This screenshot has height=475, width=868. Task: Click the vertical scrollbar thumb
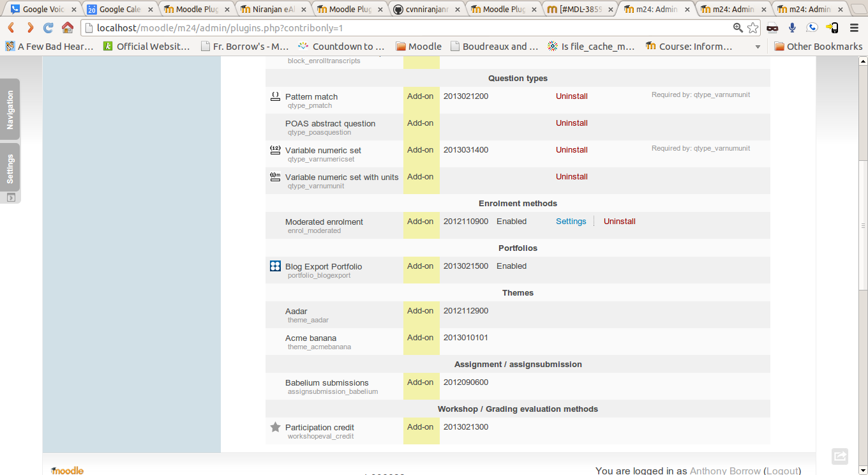(x=863, y=225)
